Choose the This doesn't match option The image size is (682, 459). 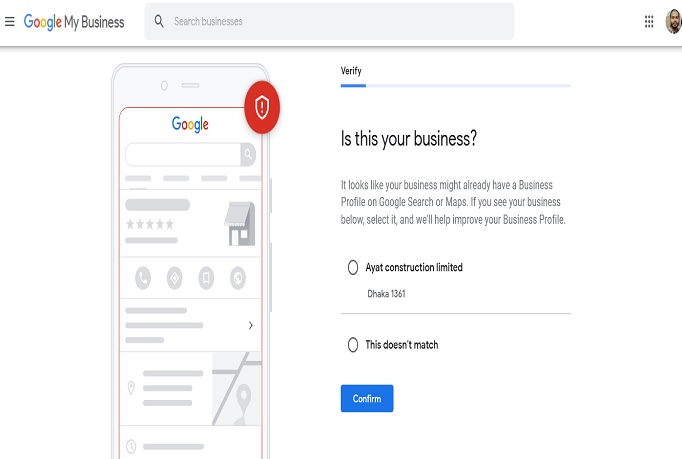(x=353, y=345)
